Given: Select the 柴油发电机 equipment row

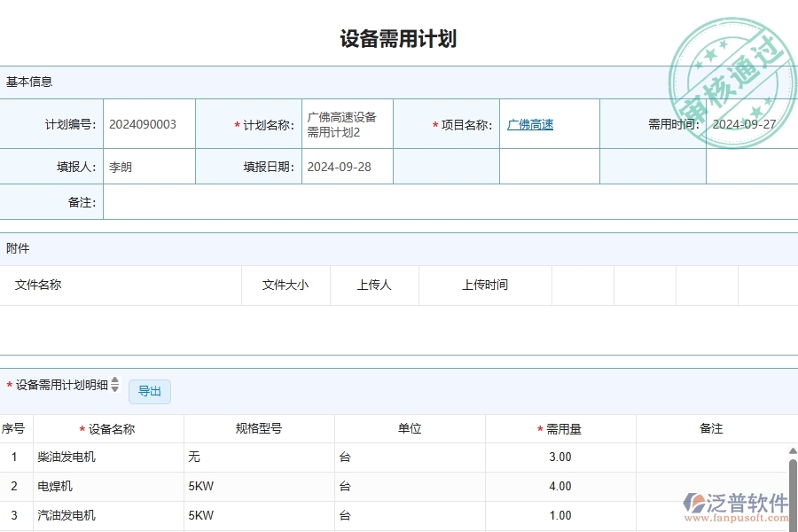Looking at the screenshot, I should [x=108, y=457].
